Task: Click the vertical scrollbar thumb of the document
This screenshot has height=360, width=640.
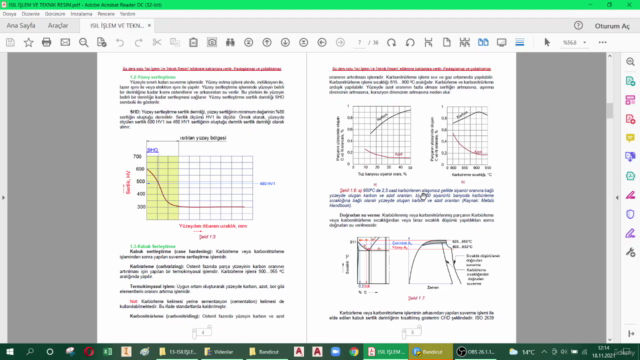Action: pos(610,111)
